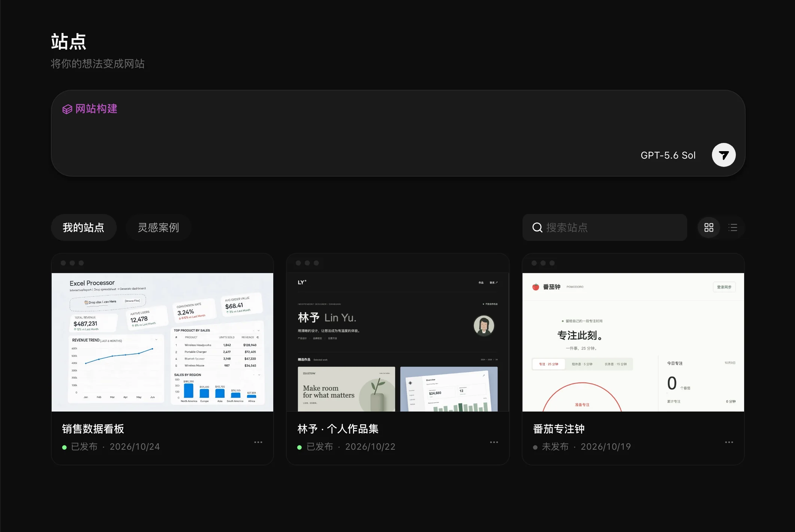The image size is (795, 532).
Task: Click the date 2026/10/19
Action: click(x=606, y=447)
